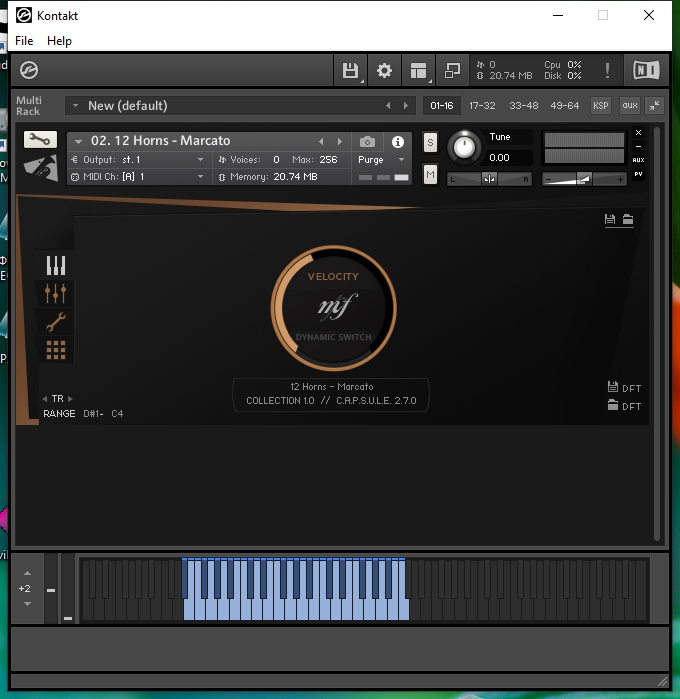680x699 pixels.
Task: Click the Tune knob
Action: click(464, 147)
